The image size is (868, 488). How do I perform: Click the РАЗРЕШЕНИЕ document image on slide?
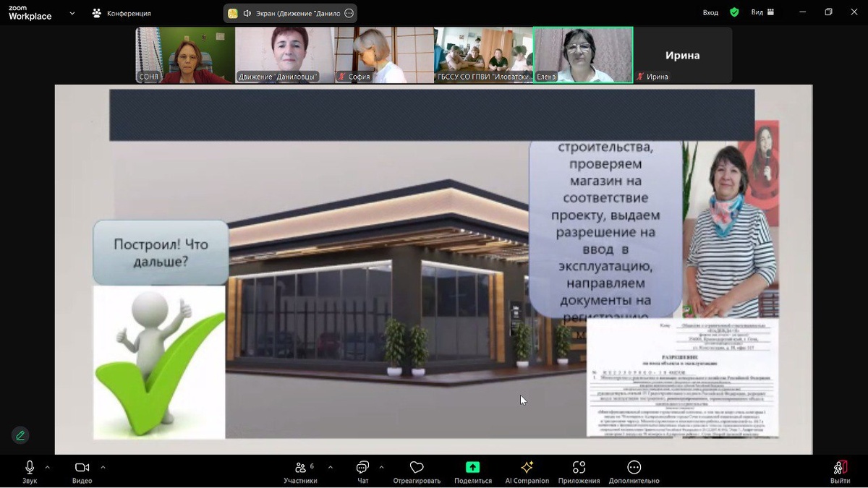coord(682,378)
